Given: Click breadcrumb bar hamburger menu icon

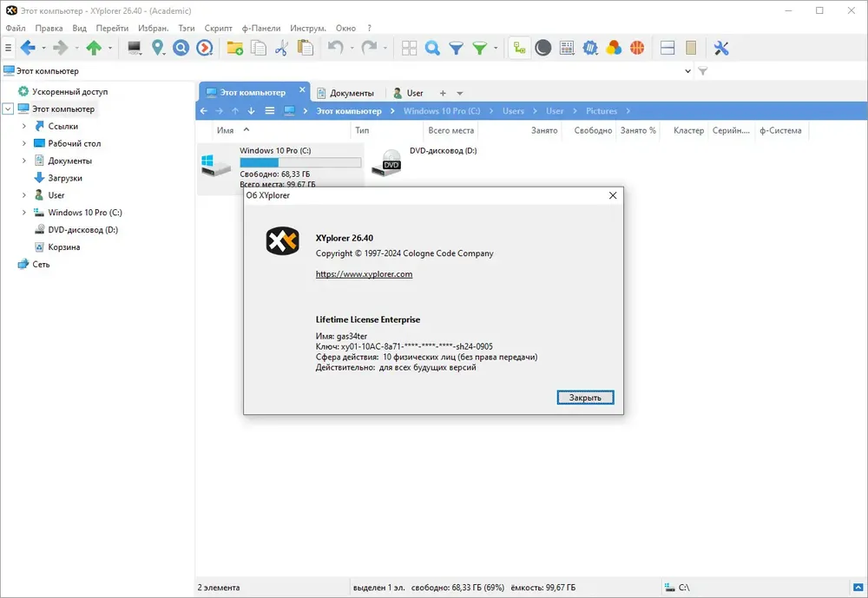Looking at the screenshot, I should click(x=270, y=111).
